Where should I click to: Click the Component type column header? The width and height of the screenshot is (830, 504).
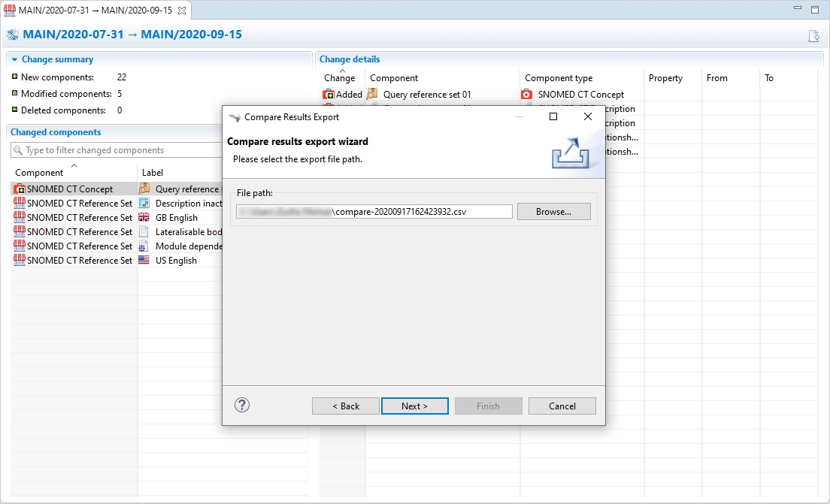[559, 78]
